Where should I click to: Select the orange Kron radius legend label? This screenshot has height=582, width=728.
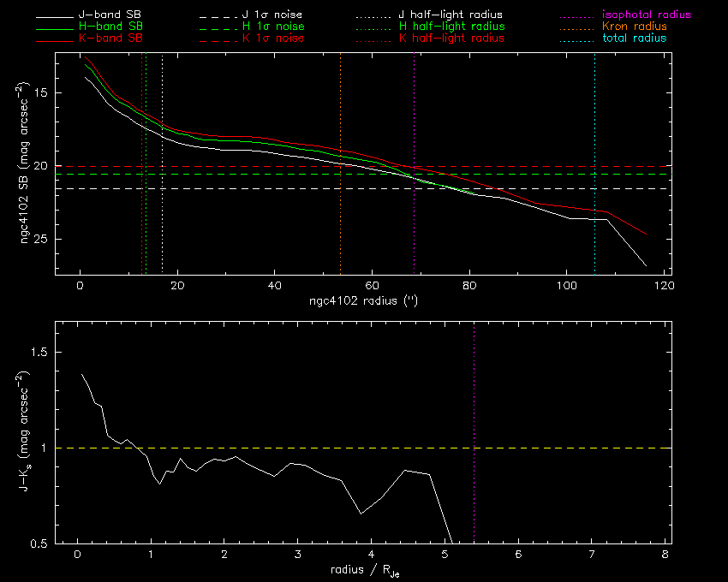[x=635, y=27]
